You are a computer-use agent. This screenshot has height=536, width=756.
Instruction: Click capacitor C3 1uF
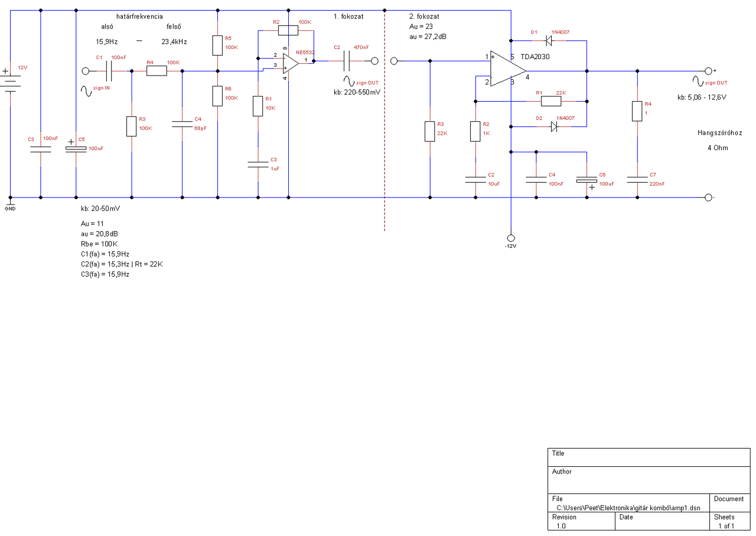tap(258, 164)
